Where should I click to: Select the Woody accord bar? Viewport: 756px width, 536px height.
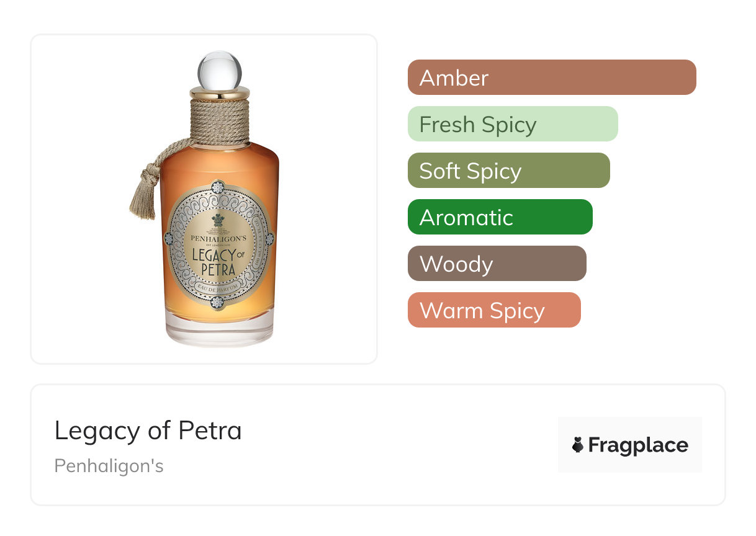497,264
